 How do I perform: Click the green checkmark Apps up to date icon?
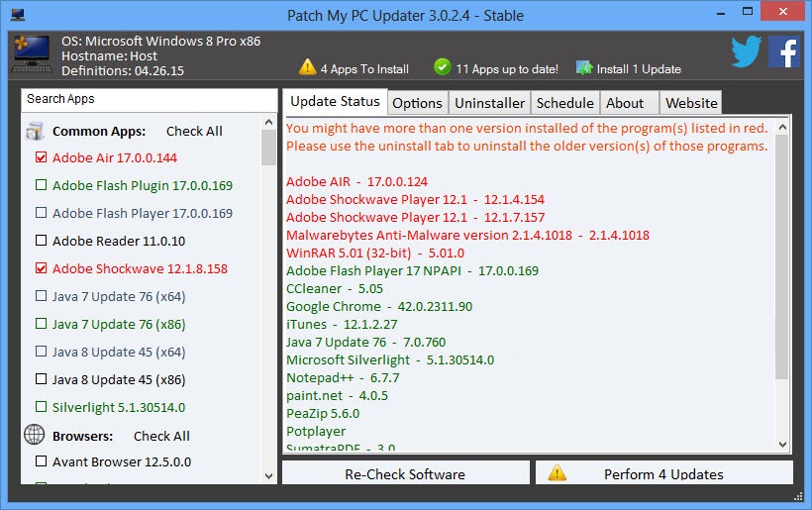click(x=442, y=68)
